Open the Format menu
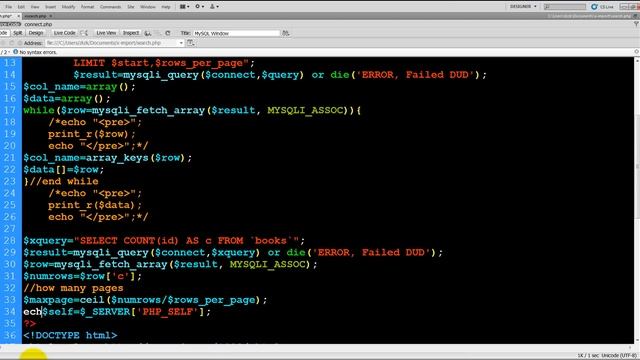This screenshot has height=360, width=640. coord(87,7)
